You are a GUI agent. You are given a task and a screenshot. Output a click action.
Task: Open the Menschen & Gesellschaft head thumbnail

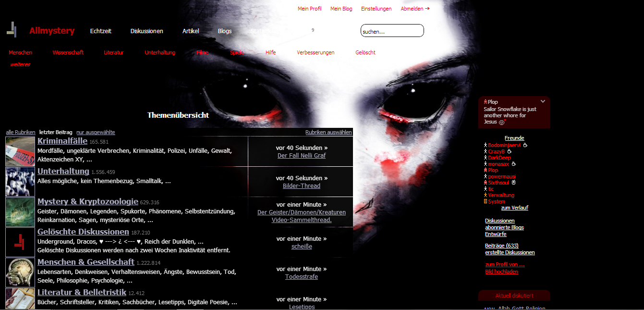tap(20, 273)
